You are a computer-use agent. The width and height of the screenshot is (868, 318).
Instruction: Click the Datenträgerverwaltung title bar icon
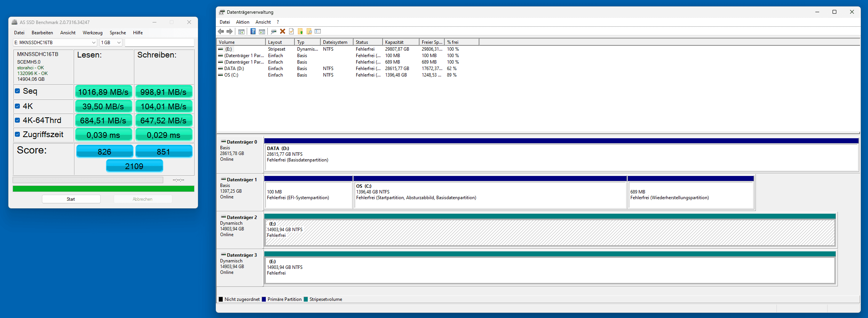click(x=222, y=12)
